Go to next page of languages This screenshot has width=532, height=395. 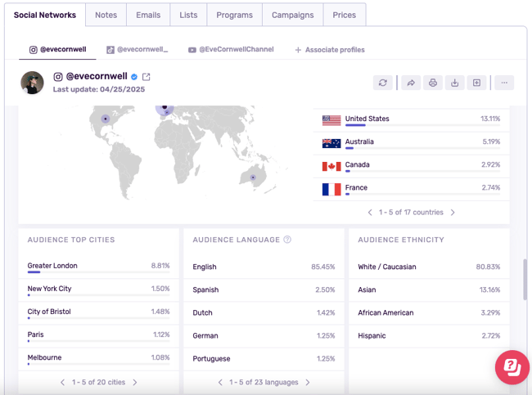pos(308,382)
